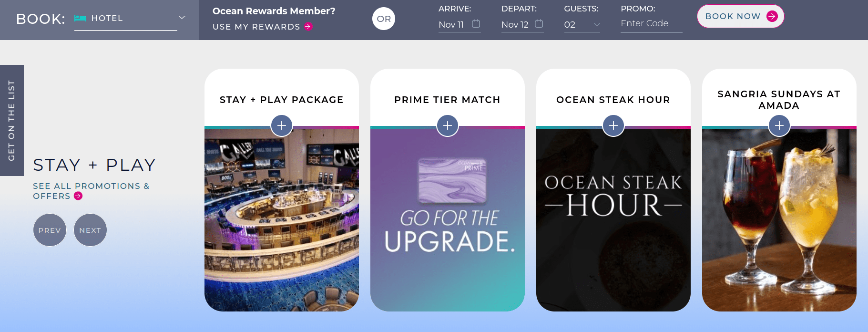Go to the next promotion slide
The image size is (868, 332).
pos(90,230)
